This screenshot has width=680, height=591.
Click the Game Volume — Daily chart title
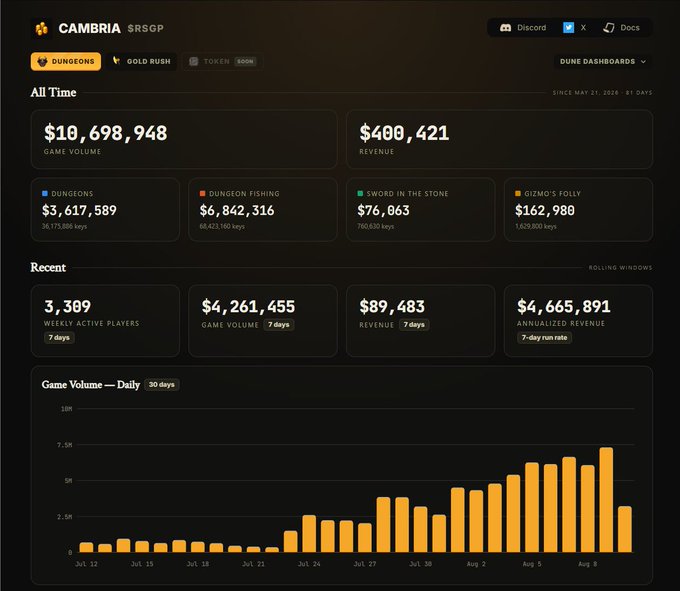tap(91, 385)
